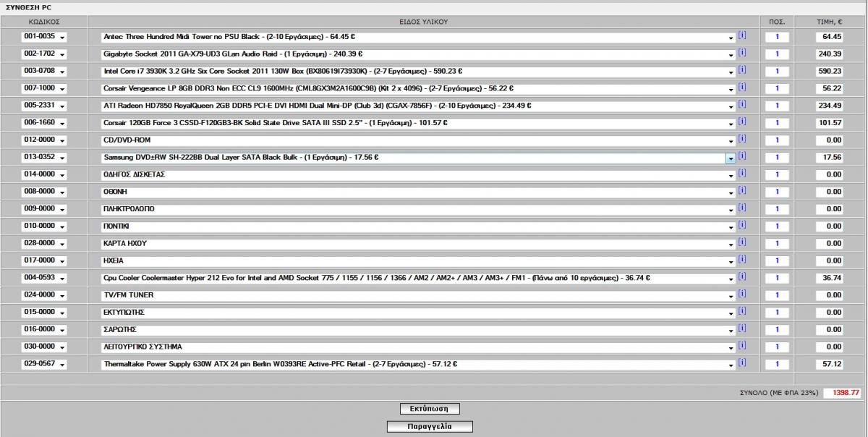868x437 pixels.
Task: Open the ΗΧΕΙΑ product dropdown
Action: 419,260
